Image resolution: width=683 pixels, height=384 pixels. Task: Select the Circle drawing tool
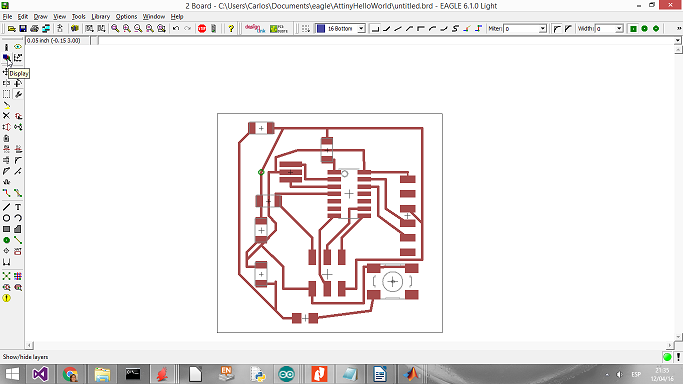[7, 218]
